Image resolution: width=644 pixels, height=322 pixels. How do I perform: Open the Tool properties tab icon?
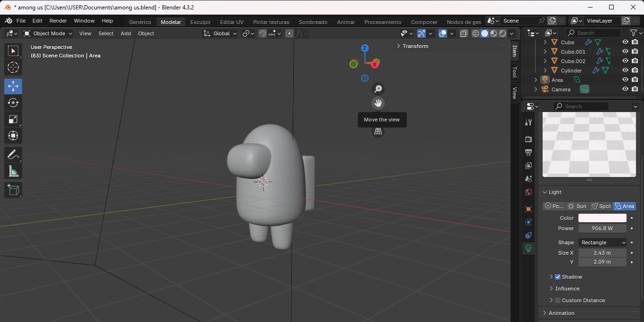(x=528, y=122)
